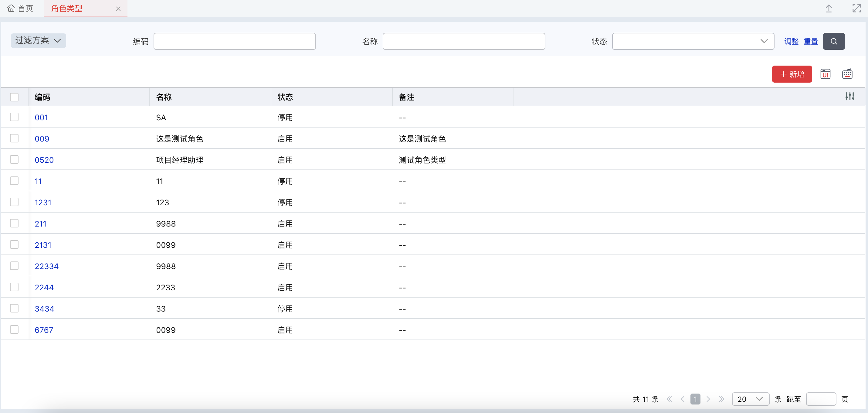Go to the next page arrow
The height and width of the screenshot is (413, 868).
tap(708, 399)
